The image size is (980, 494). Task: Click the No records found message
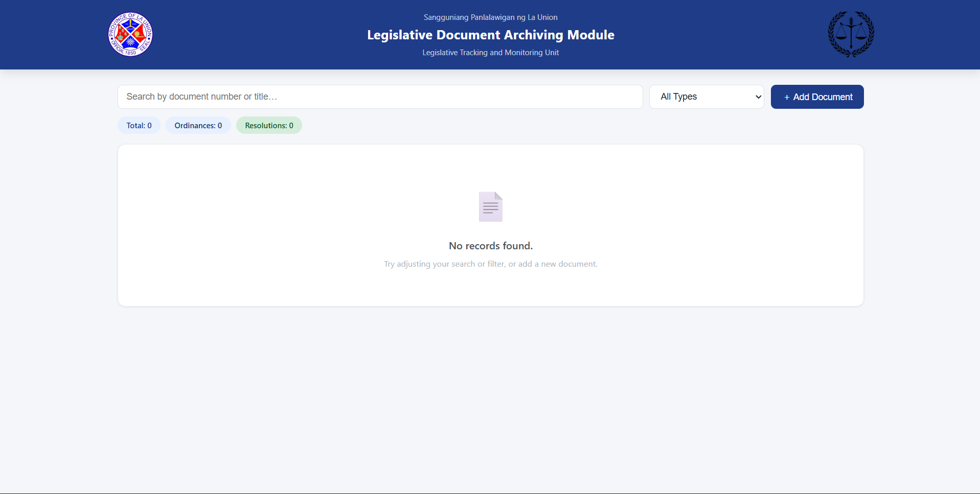(491, 246)
